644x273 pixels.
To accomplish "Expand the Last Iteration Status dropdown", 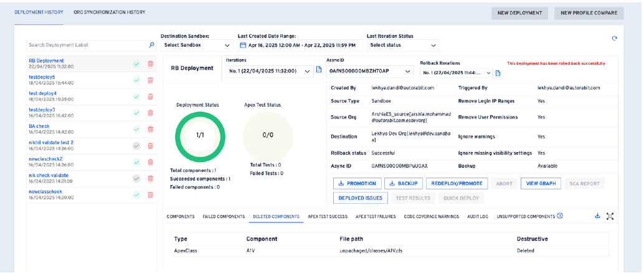I will click(x=403, y=45).
